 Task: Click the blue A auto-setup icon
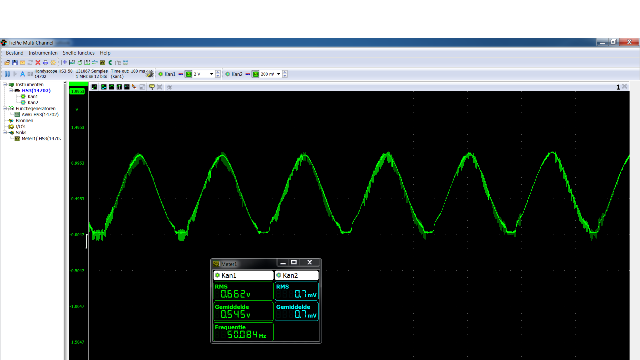click(x=22, y=74)
